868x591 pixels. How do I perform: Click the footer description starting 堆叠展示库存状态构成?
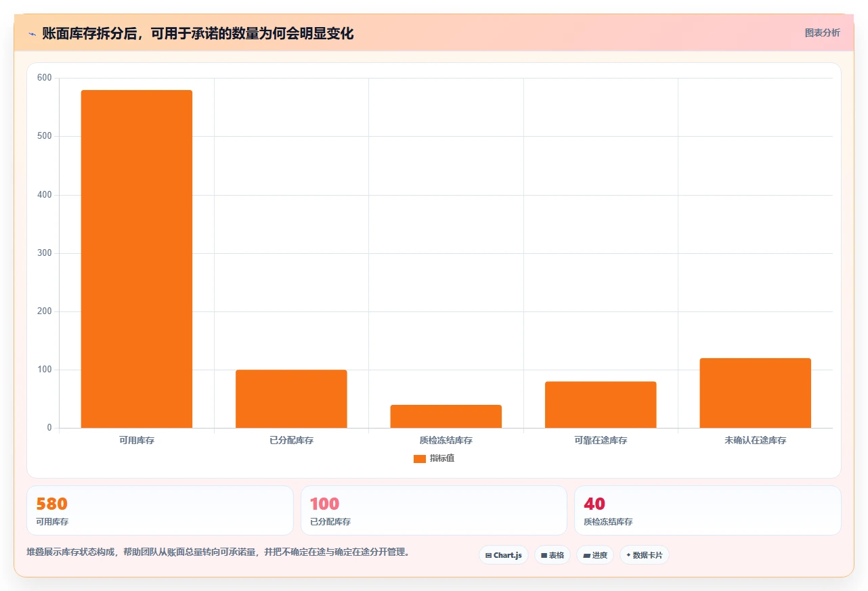218,552
